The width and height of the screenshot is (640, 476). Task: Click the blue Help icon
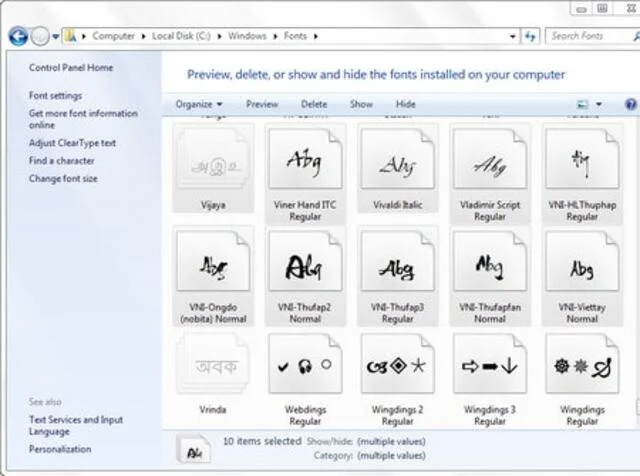[631, 105]
